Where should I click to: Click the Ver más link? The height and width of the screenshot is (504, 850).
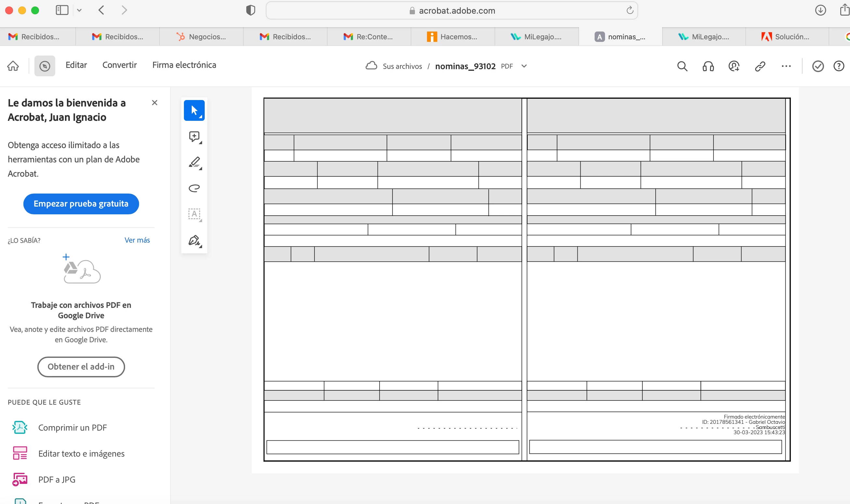click(137, 240)
